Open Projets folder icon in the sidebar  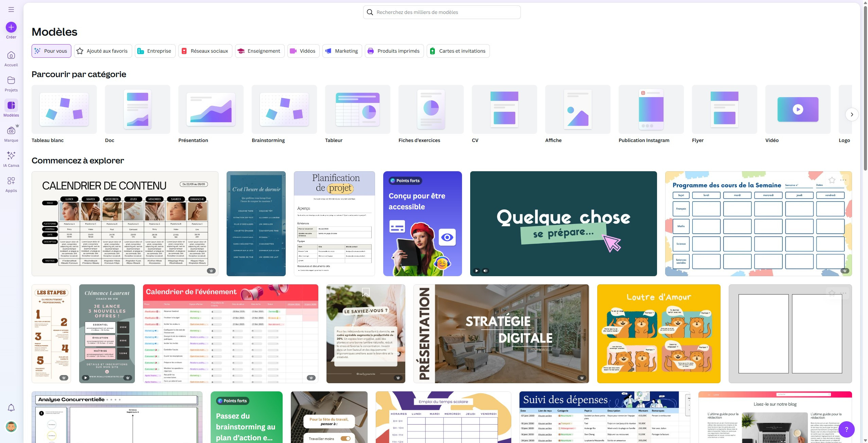pyautogui.click(x=11, y=84)
